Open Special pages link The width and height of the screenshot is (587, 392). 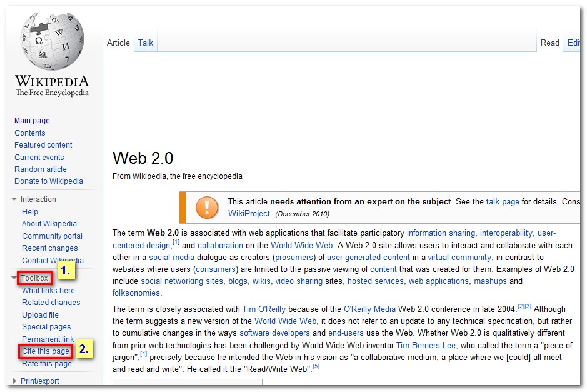(x=46, y=327)
